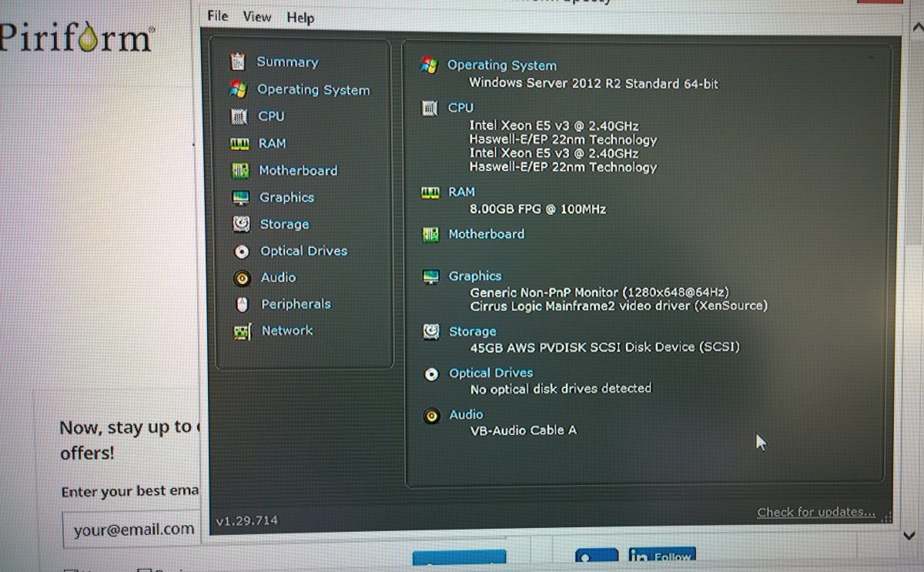Click the LinkedIn Follow button on the webpage
Viewport: 924px width, 572px height.
661,557
